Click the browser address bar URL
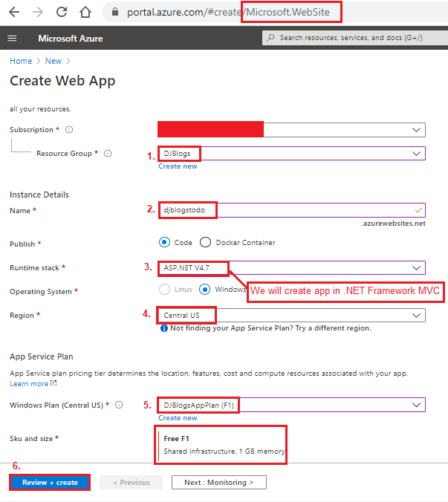This screenshot has height=502, width=448. (228, 12)
